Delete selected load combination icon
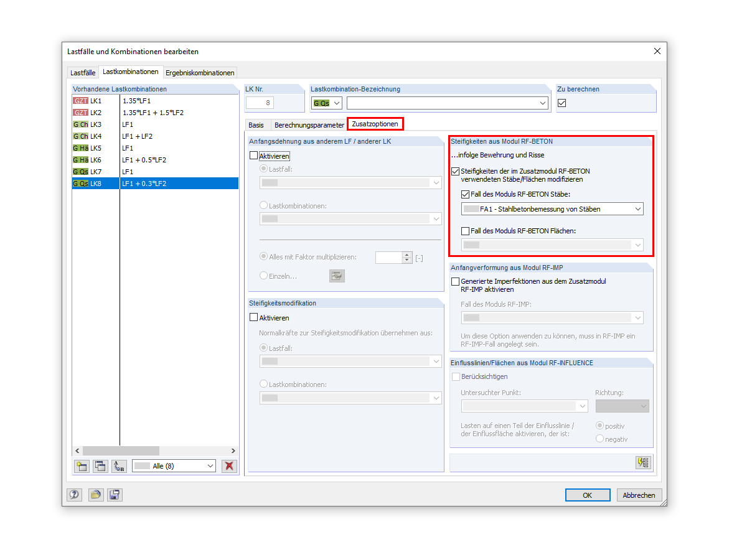This screenshot has height=560, width=747. pyautogui.click(x=229, y=465)
